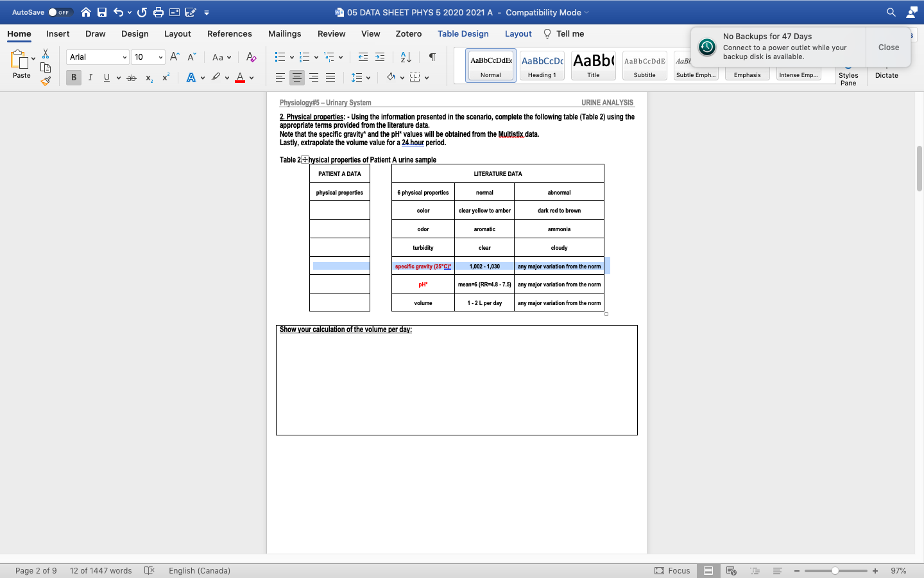Open the font color dropdown arrow
924x578 pixels.
pos(252,78)
